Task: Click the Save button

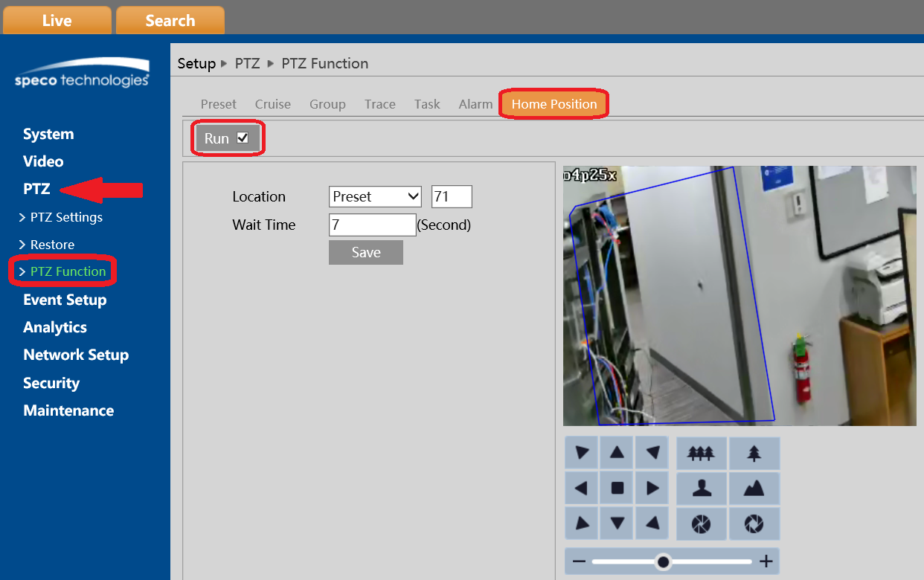Action: [x=365, y=252]
